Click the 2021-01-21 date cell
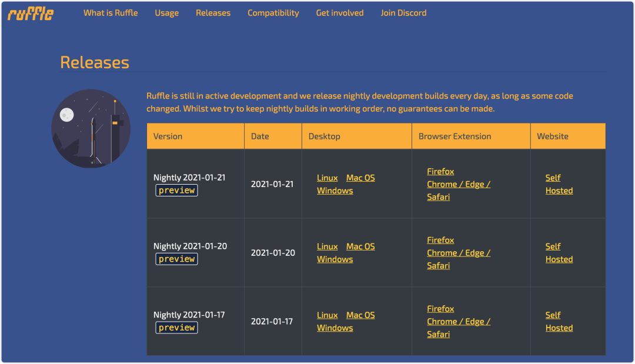This screenshot has width=635, height=364. click(272, 184)
